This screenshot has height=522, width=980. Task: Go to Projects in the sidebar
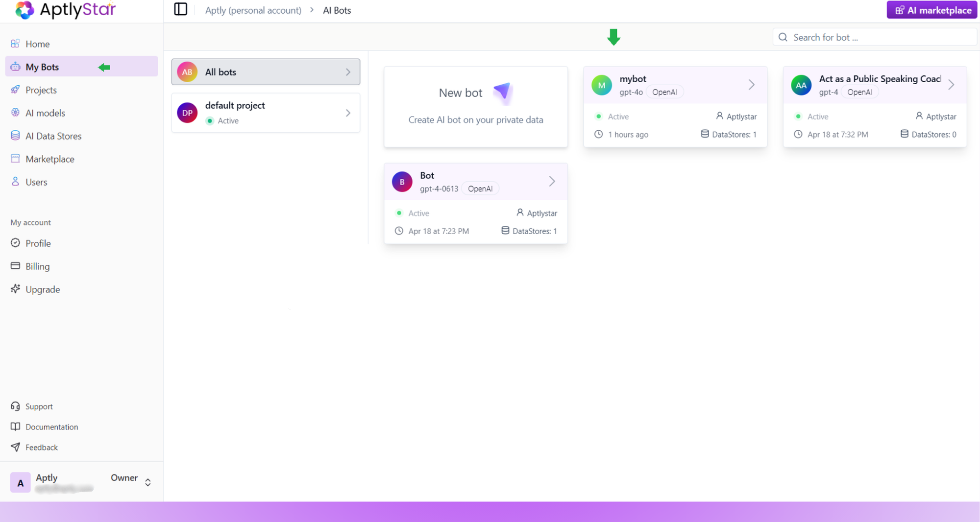click(x=81, y=90)
